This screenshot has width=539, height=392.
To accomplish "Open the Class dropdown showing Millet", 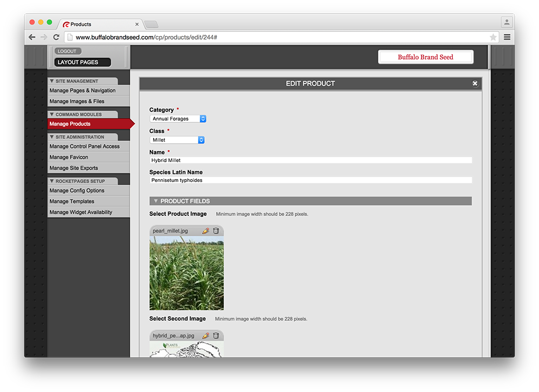I will click(x=177, y=140).
